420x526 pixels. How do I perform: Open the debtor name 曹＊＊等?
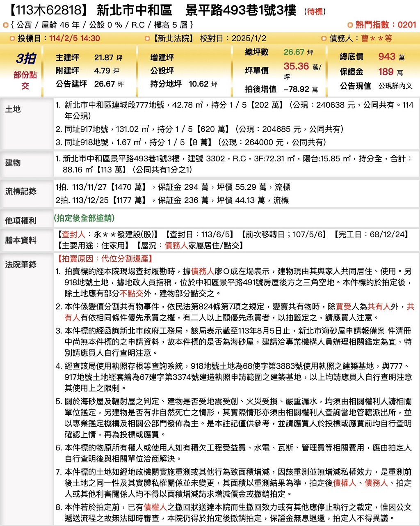tap(377, 39)
